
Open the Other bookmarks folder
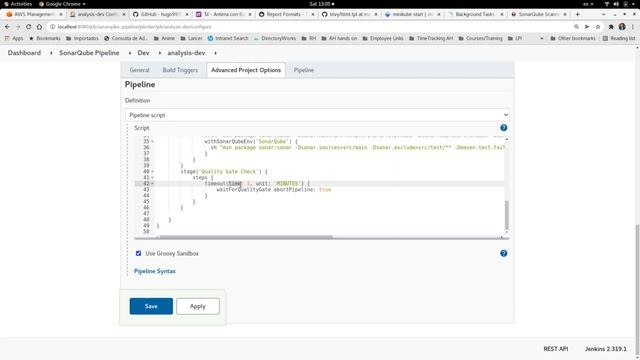pyautogui.click(x=573, y=38)
